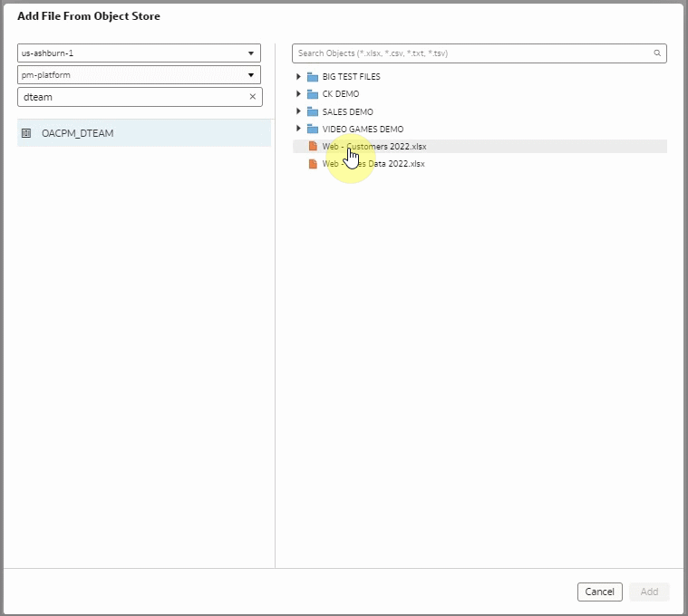Click the Sales Data 2022.xlsx file icon

pyautogui.click(x=313, y=164)
